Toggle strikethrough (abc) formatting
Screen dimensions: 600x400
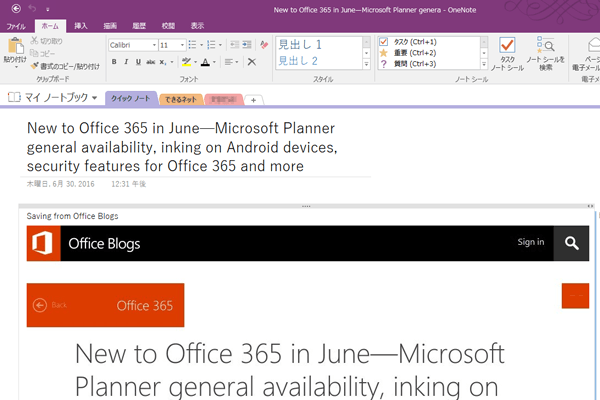(x=151, y=62)
